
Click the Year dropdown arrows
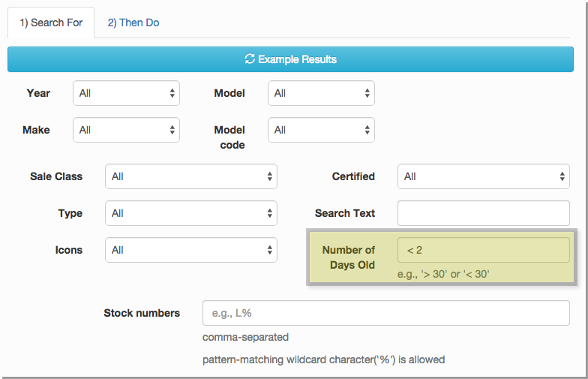click(172, 93)
